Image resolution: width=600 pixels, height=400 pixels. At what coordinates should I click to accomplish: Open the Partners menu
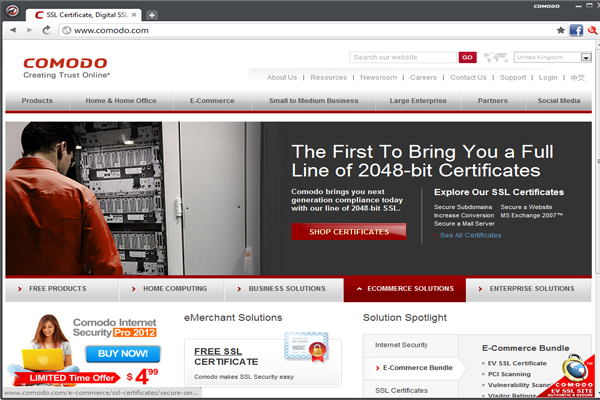(492, 101)
